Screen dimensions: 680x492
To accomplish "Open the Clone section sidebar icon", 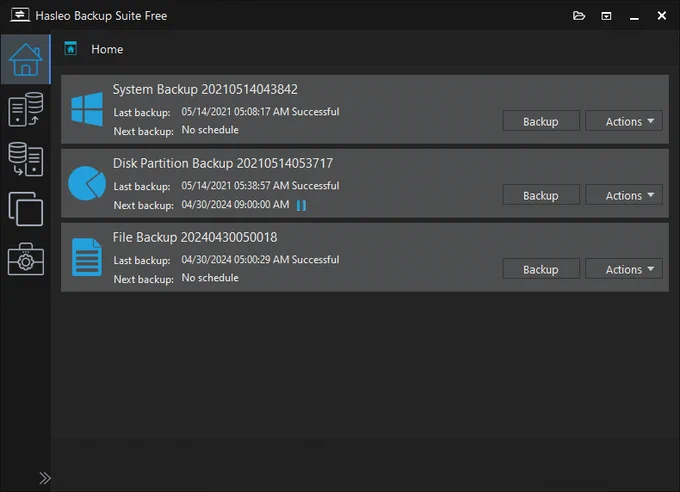I will [x=26, y=209].
